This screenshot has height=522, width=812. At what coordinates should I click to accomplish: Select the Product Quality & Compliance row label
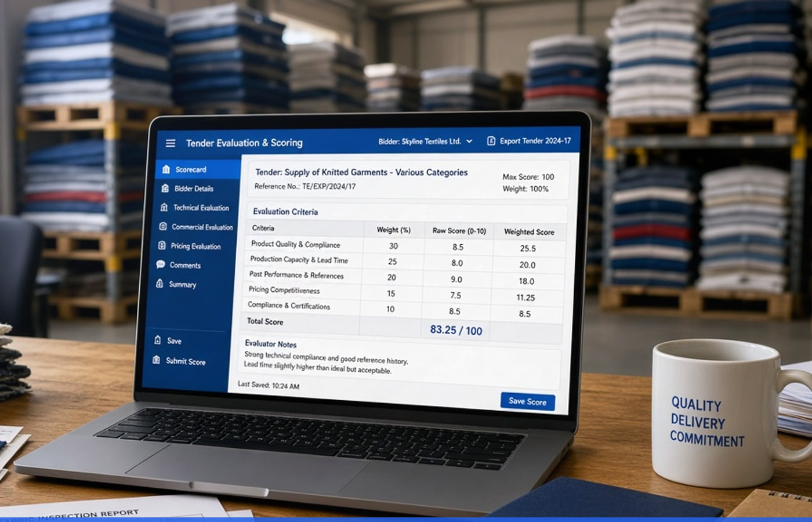296,245
